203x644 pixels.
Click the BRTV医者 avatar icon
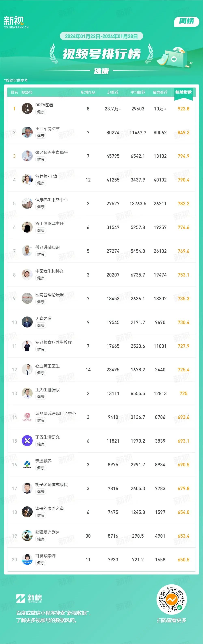pos(27,108)
